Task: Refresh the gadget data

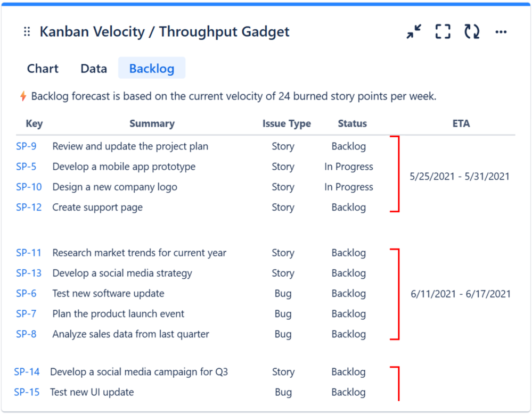Action: tap(471, 32)
